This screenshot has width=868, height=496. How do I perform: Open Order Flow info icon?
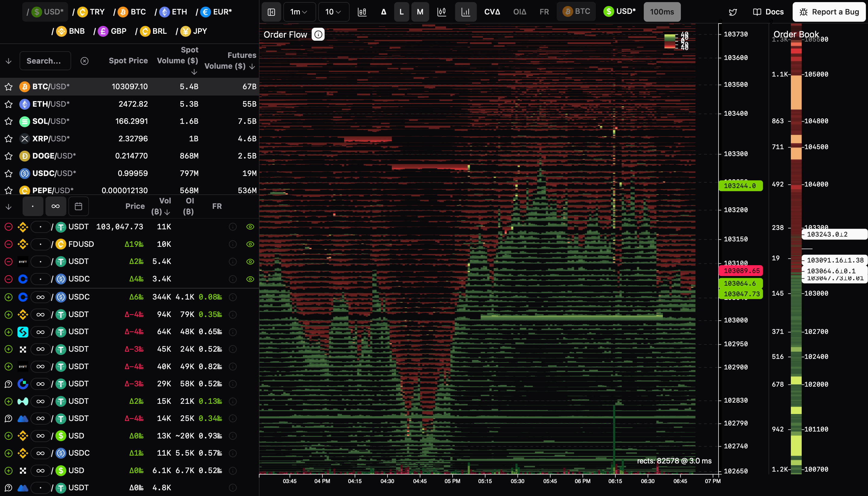[x=318, y=34]
